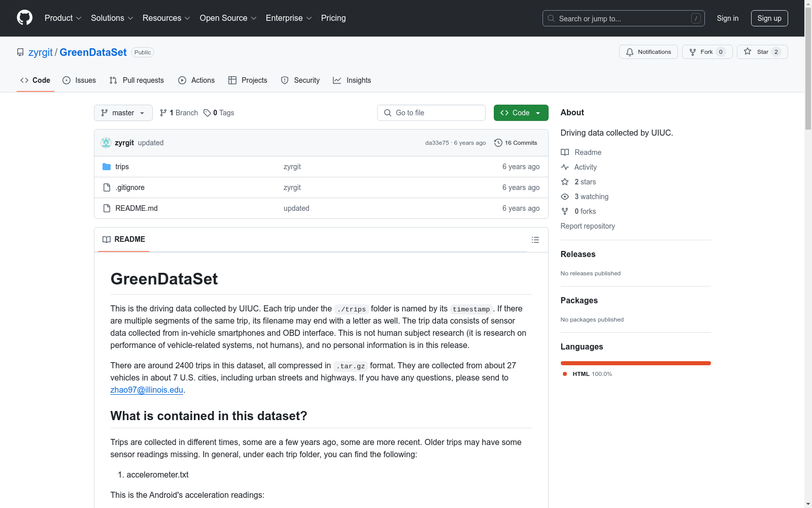Fork this repository
The image size is (812, 508).
point(707,52)
